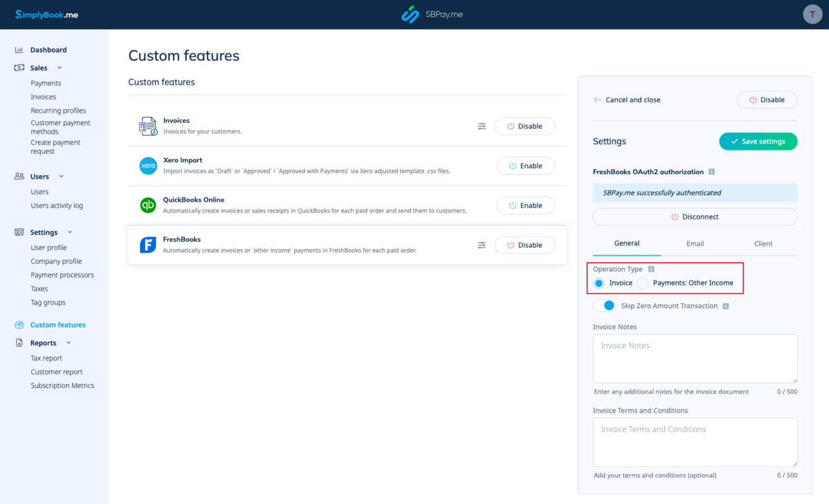Open the user avatar T menu
Image resolution: width=829 pixels, height=504 pixels.
[x=812, y=14]
